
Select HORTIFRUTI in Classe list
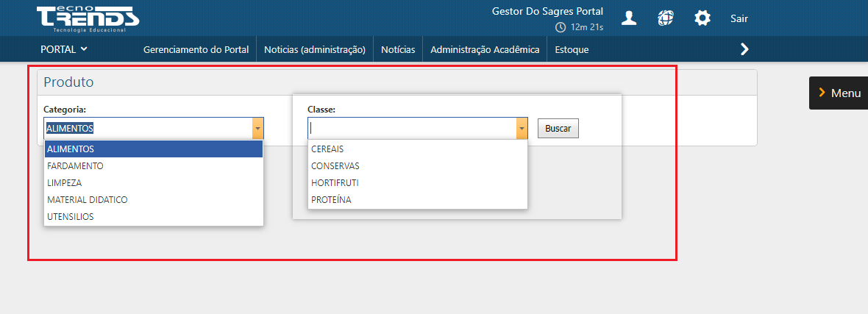pos(335,182)
